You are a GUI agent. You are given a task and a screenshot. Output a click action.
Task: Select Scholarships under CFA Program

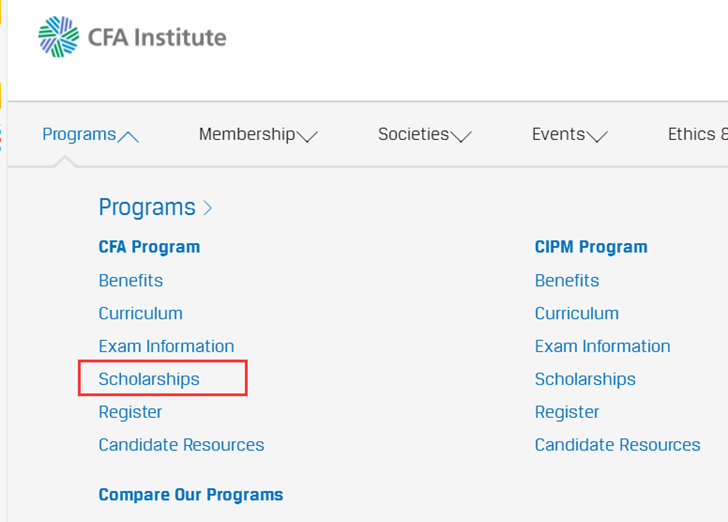click(149, 380)
